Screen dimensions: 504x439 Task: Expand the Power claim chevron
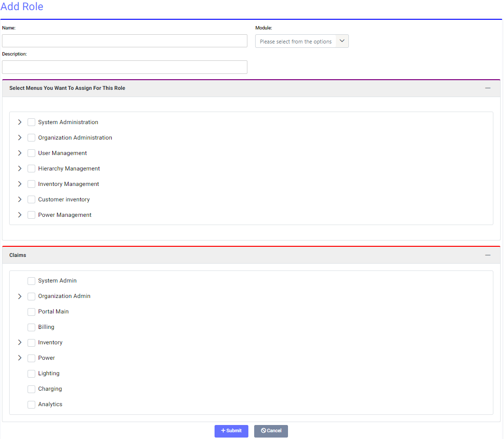click(20, 358)
